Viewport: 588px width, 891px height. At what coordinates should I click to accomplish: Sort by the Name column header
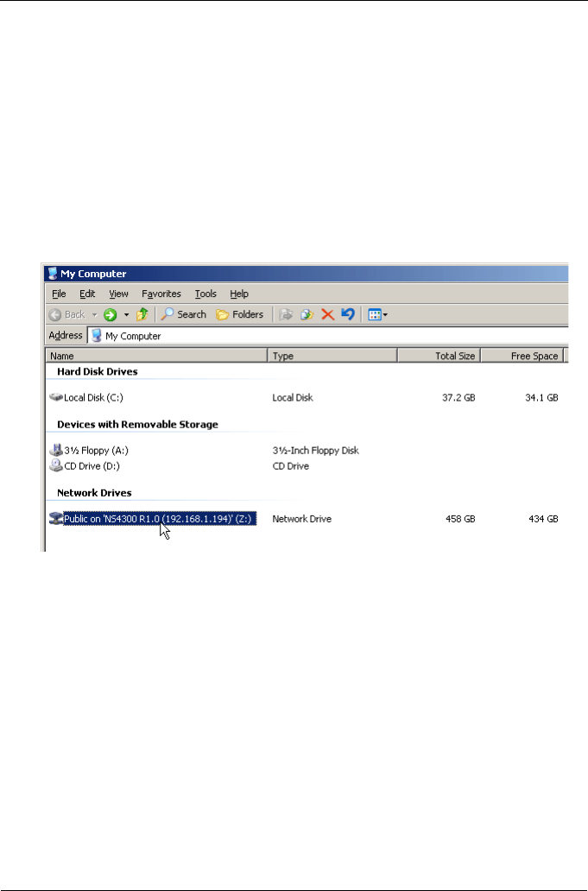157,356
